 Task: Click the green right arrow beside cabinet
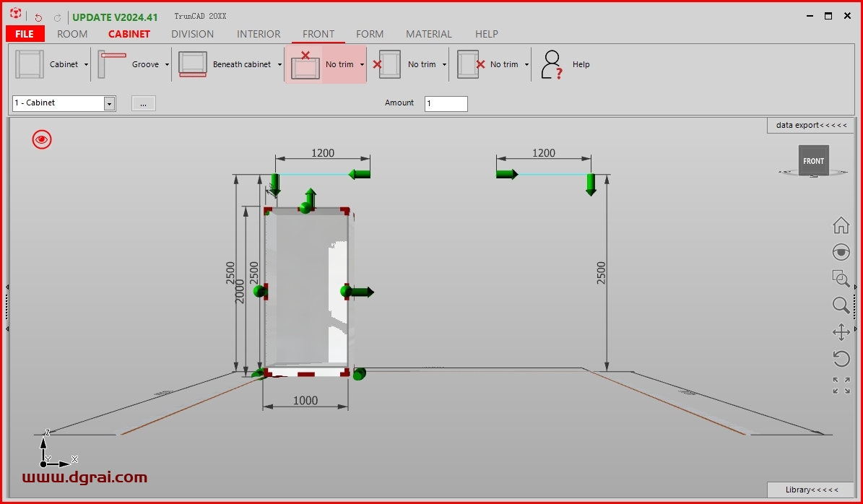pos(362,292)
